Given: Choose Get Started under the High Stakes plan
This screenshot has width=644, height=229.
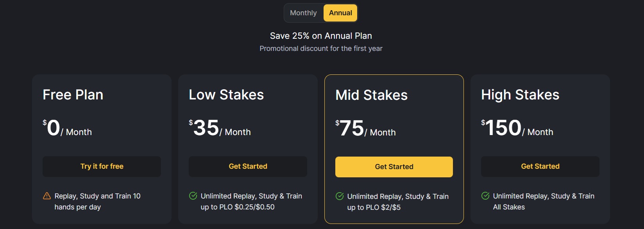Looking at the screenshot, I should 540,166.
